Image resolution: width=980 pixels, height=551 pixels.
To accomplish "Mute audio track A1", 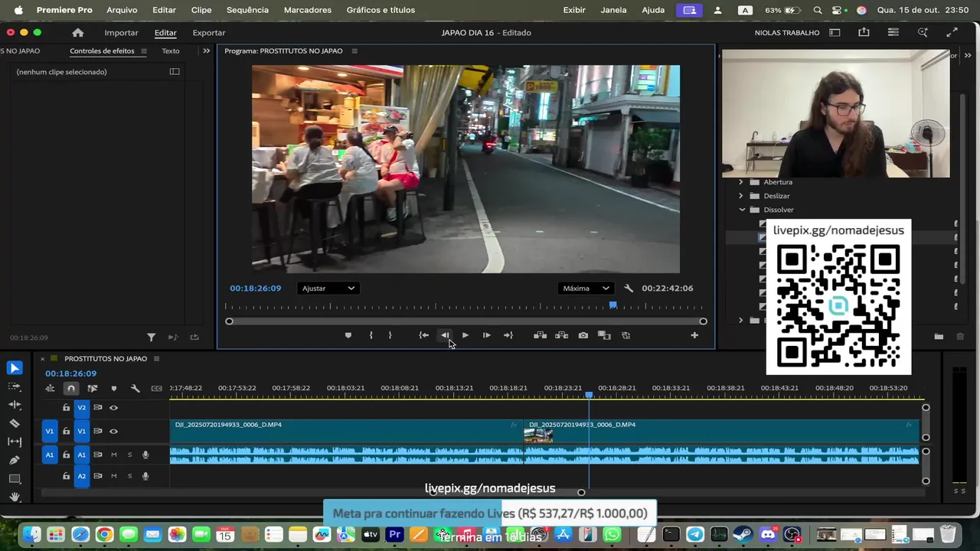I will 114,455.
